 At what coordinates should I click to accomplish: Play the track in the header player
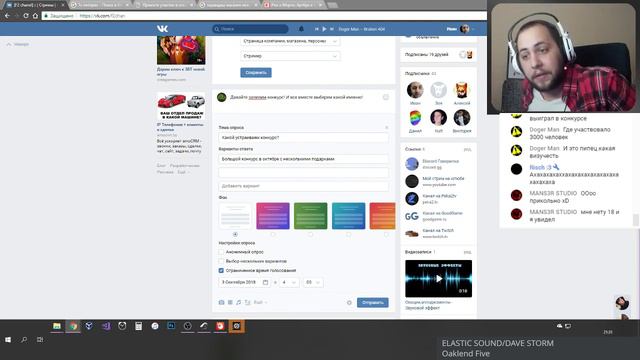click(324, 29)
